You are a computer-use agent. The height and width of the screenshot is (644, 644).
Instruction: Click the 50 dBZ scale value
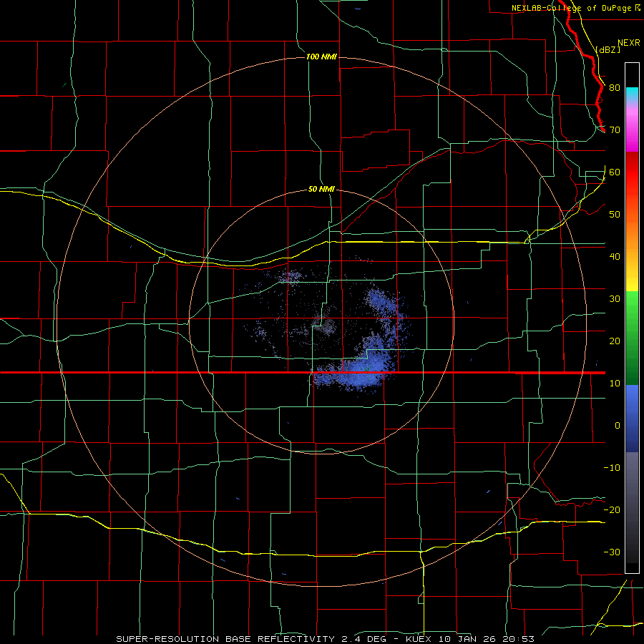pyautogui.click(x=615, y=215)
